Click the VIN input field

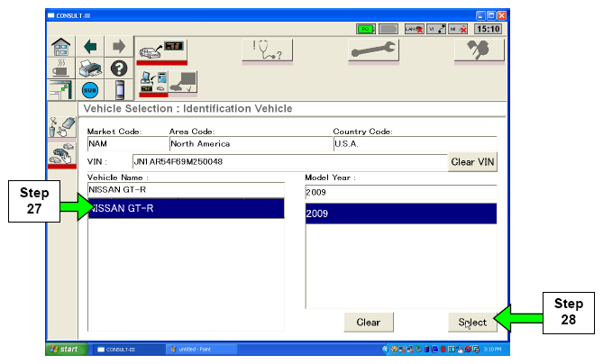tap(288, 162)
